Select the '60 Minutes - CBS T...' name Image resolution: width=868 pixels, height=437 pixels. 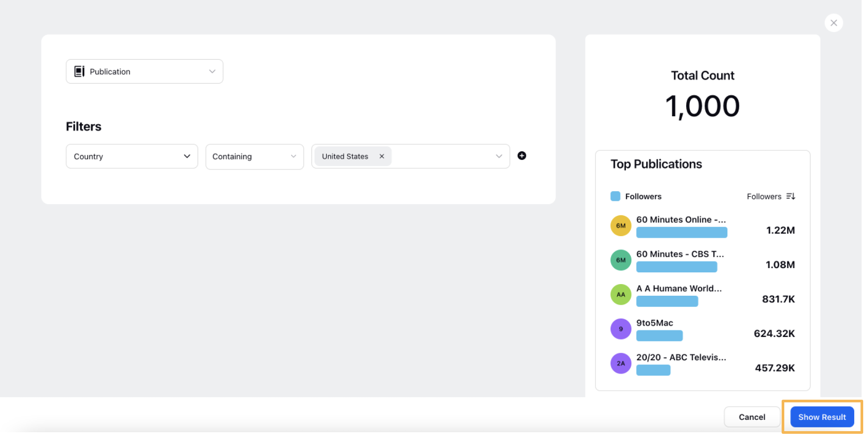(680, 254)
